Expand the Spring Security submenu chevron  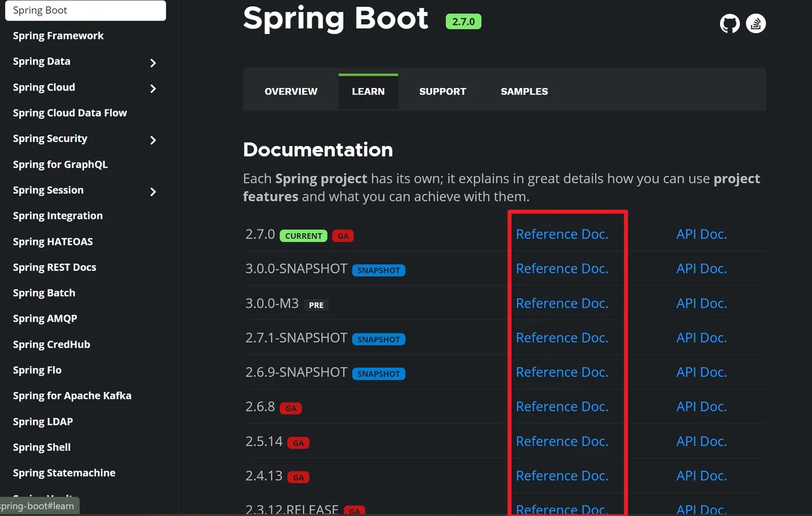[x=153, y=140]
